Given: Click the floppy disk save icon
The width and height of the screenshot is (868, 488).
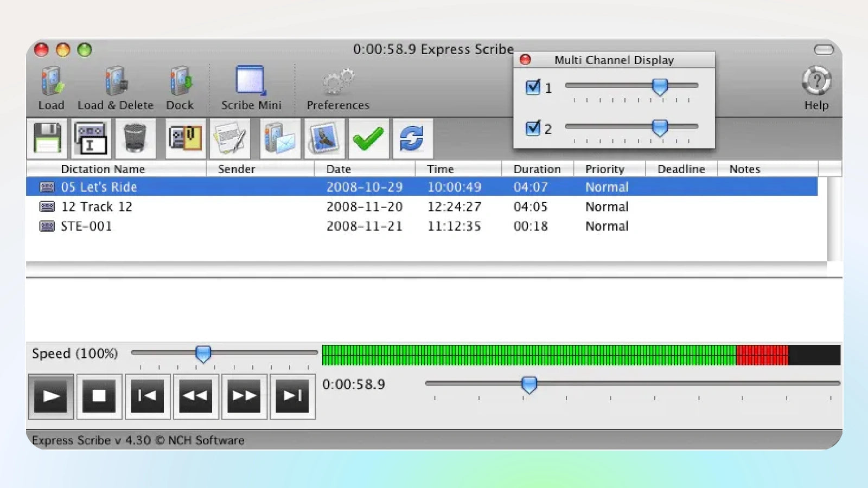Looking at the screenshot, I should pyautogui.click(x=47, y=138).
